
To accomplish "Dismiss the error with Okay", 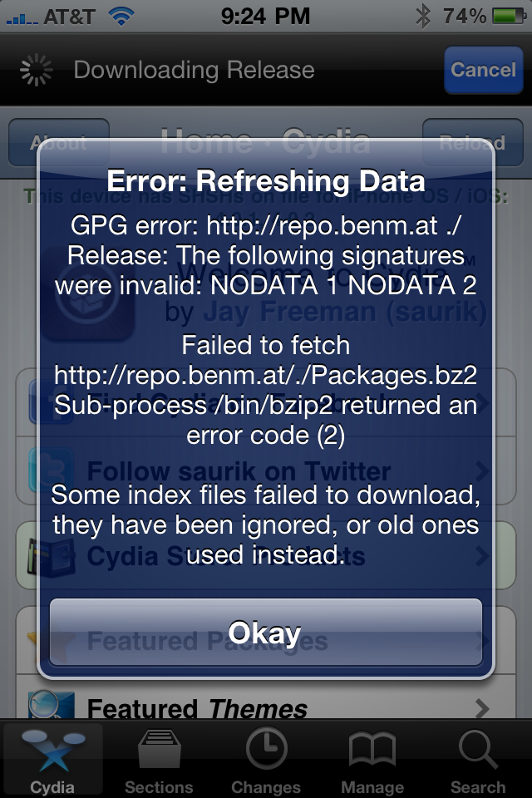I will click(x=265, y=633).
